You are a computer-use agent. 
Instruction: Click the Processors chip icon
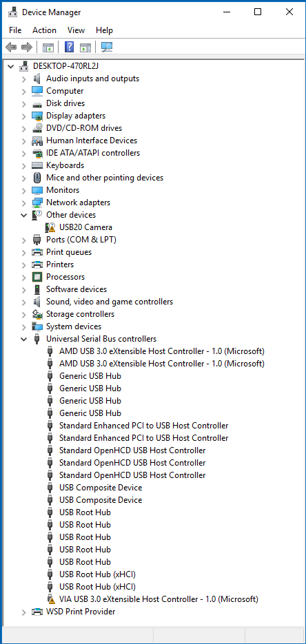37,277
